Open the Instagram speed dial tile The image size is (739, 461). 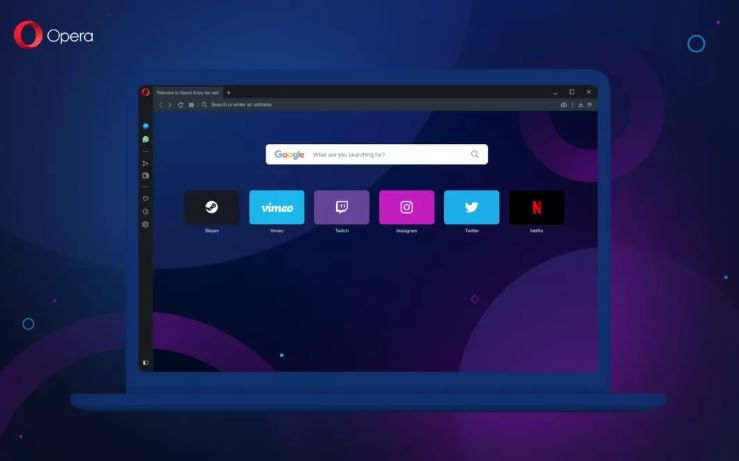click(x=407, y=207)
